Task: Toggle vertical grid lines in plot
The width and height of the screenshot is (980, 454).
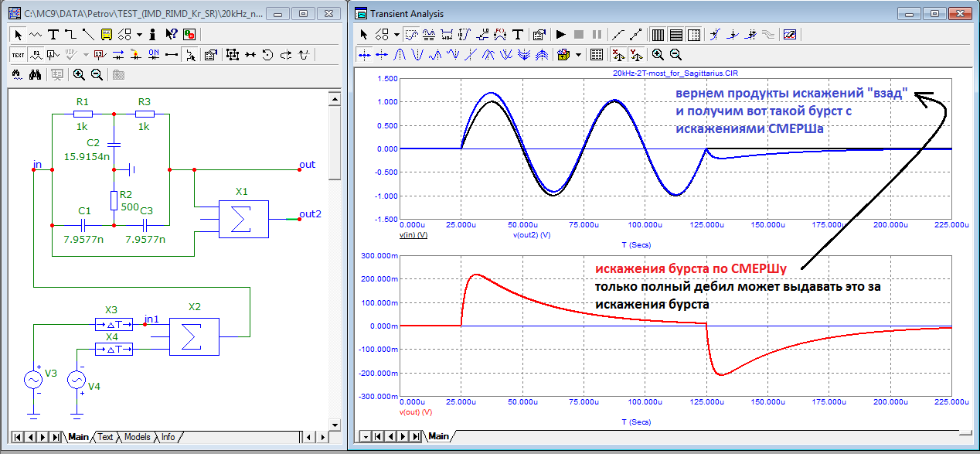Action: point(658,34)
